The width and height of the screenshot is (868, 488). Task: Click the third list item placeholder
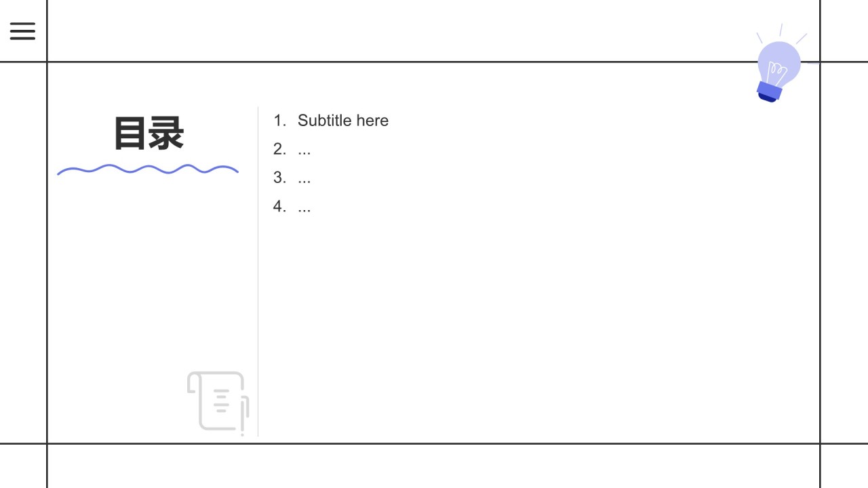point(304,178)
